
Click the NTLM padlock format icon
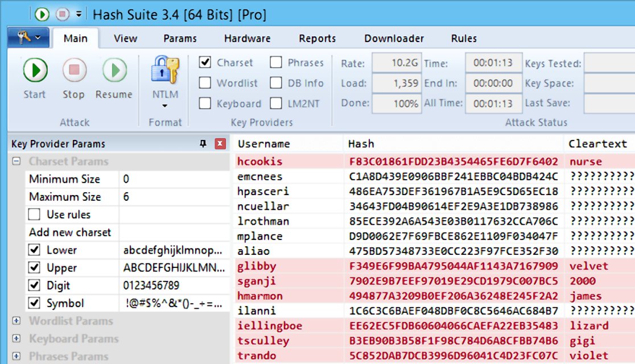tap(164, 71)
